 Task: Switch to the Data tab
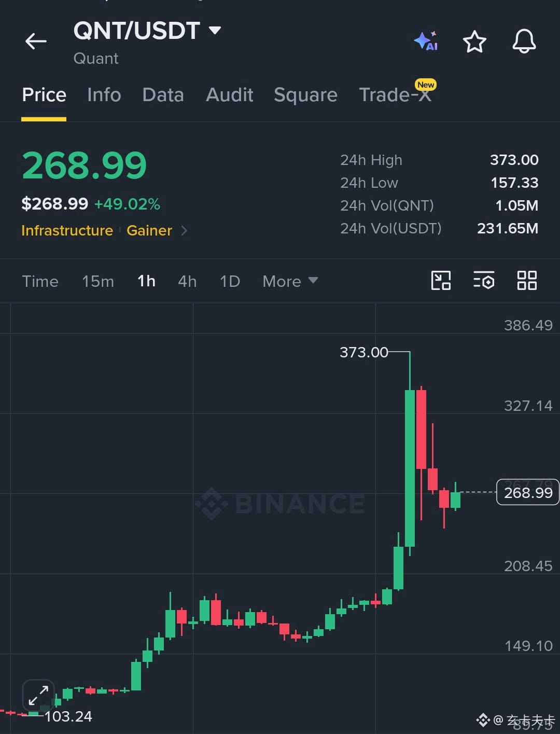coord(163,95)
